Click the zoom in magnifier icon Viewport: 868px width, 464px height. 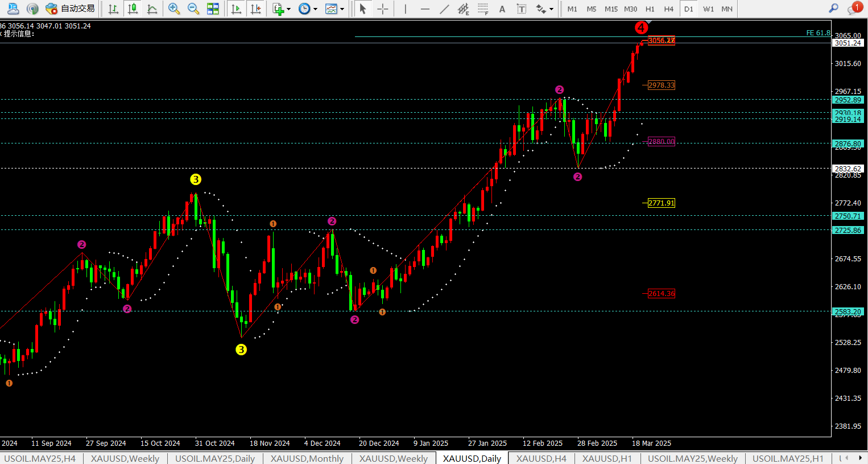click(x=174, y=9)
